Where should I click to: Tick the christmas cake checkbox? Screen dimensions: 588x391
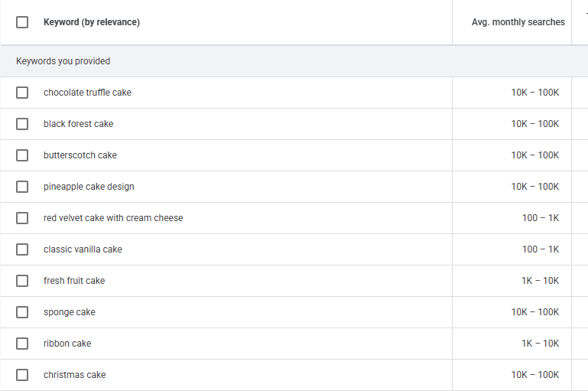22,375
